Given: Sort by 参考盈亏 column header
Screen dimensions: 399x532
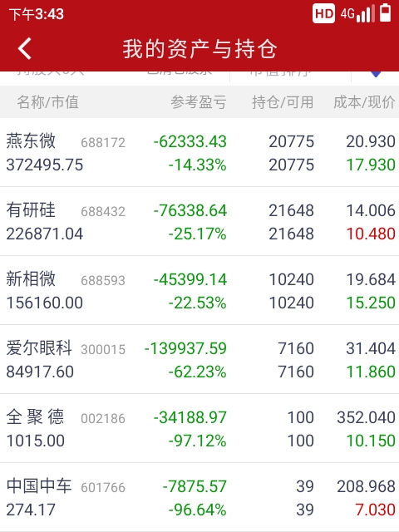Looking at the screenshot, I should (x=199, y=102).
